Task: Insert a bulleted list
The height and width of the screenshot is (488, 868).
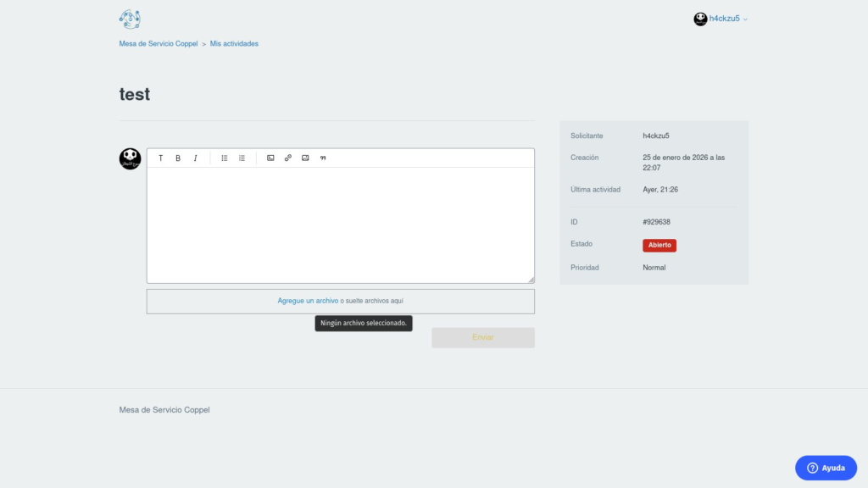Action: [x=225, y=158]
